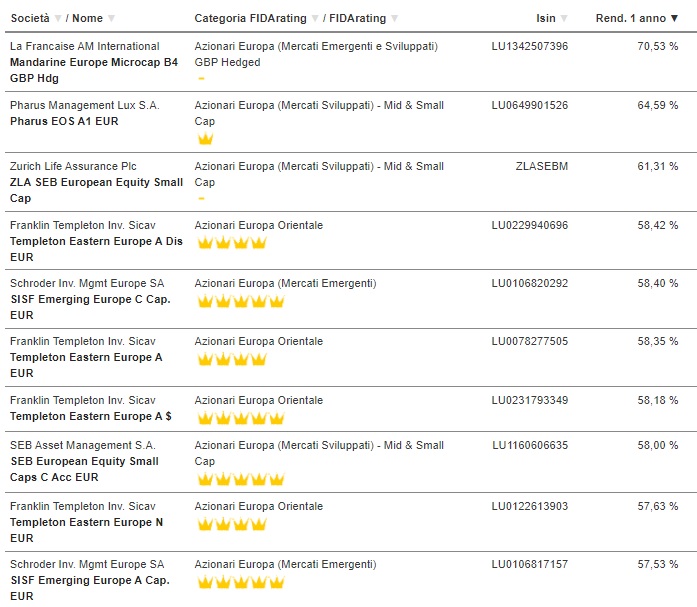Select SEB Asset Management S.A. company name

click(x=83, y=445)
